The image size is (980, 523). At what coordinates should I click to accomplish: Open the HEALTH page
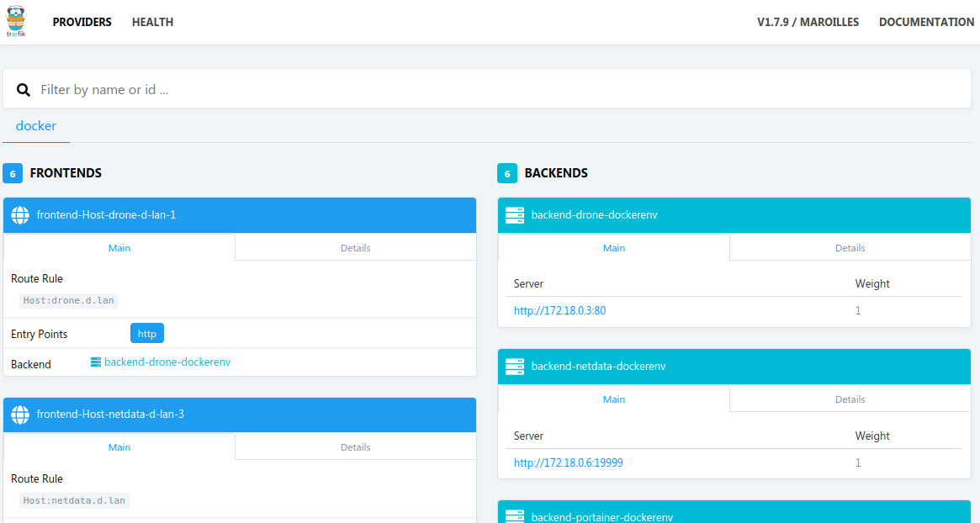pos(152,22)
